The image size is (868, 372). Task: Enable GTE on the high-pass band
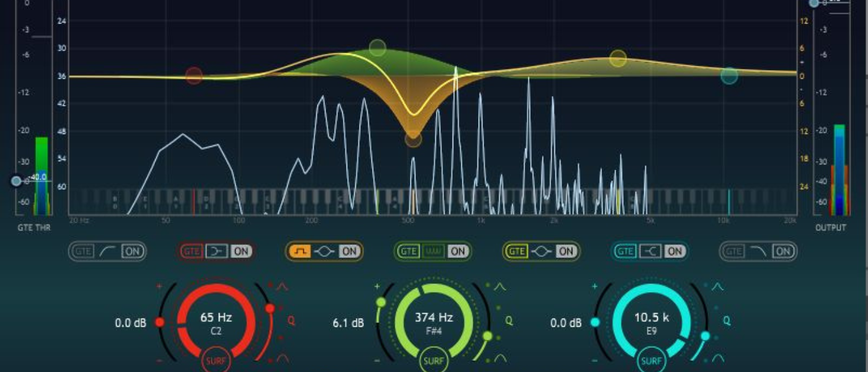[x=82, y=251]
